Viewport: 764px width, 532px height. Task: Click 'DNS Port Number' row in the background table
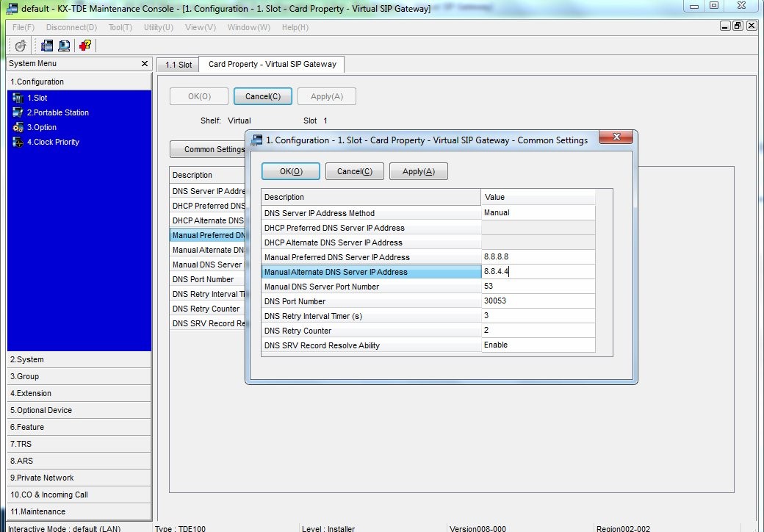click(208, 280)
